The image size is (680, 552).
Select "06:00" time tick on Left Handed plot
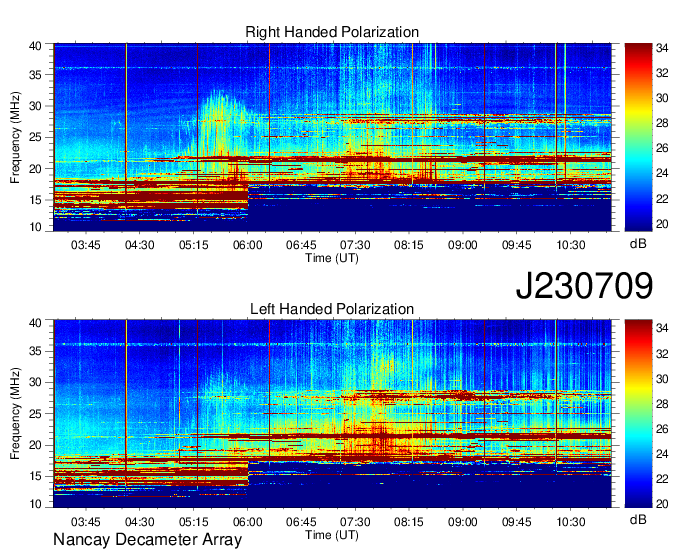point(248,522)
